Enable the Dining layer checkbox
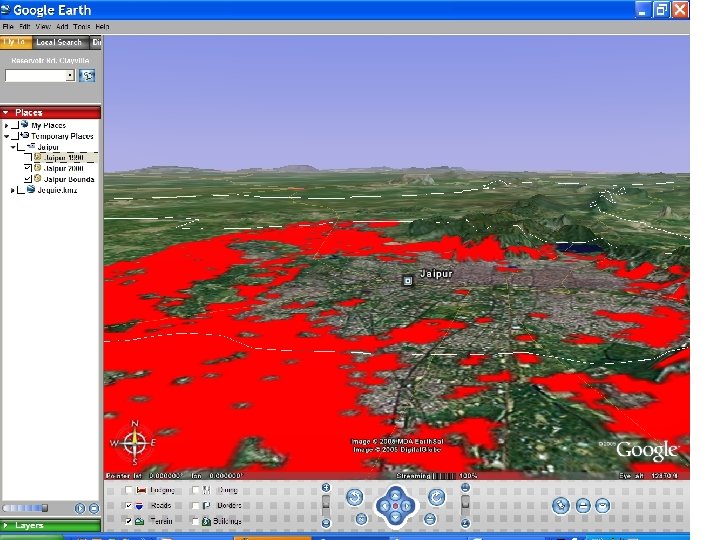This screenshot has height=540, width=720. (196, 490)
